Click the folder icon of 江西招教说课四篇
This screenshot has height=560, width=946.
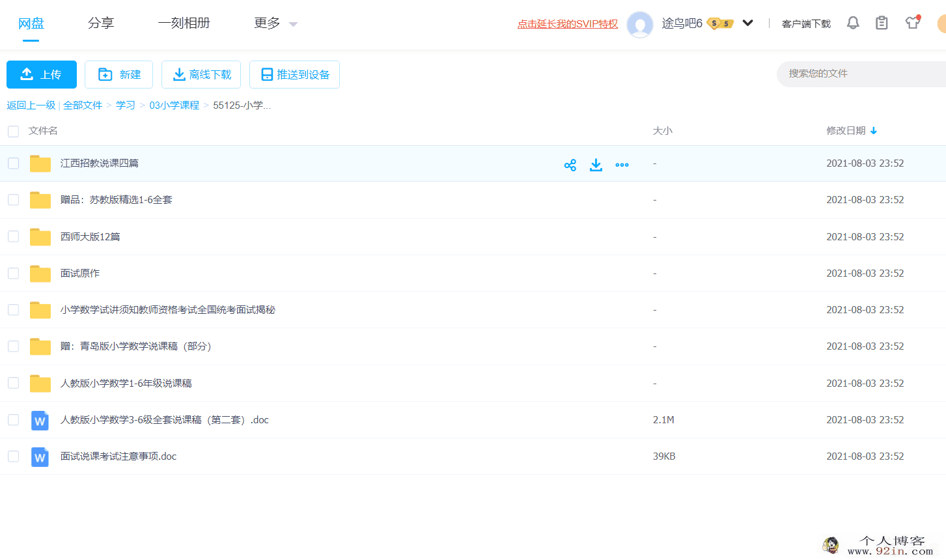tap(40, 163)
